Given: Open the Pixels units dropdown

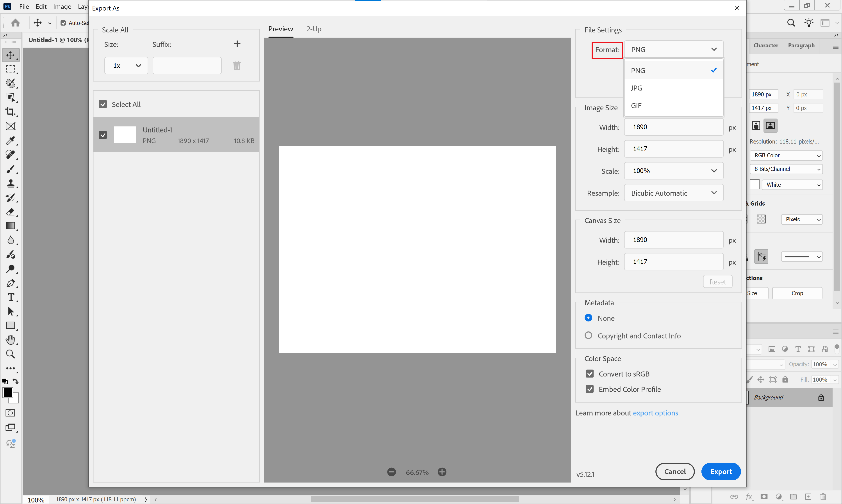Looking at the screenshot, I should (802, 219).
